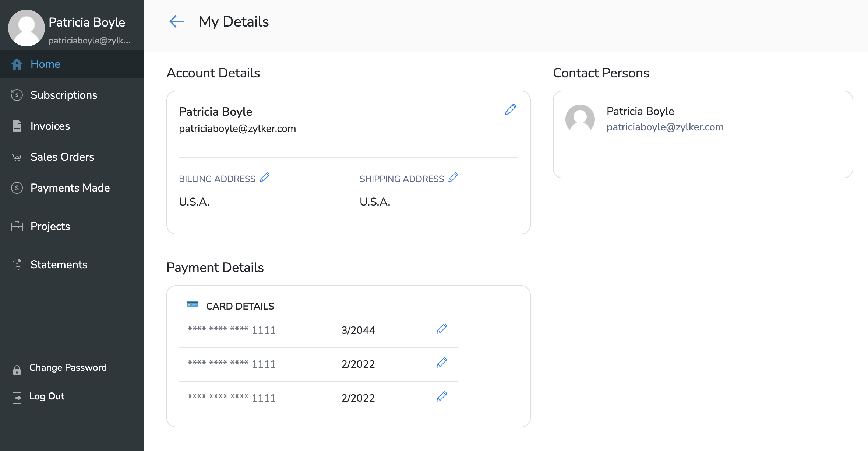Screen dimensions: 868x451
Task: Log Out of the portal
Action: (x=47, y=396)
